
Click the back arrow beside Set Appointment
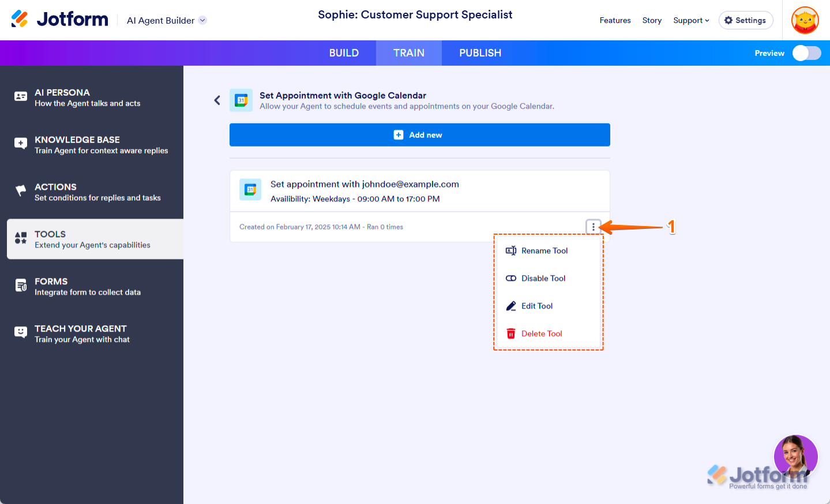coord(217,100)
